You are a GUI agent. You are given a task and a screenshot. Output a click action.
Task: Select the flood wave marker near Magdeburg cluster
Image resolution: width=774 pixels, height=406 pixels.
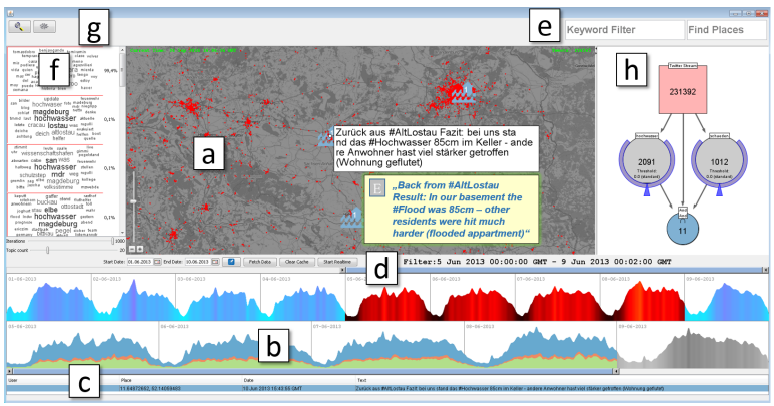pos(464,93)
